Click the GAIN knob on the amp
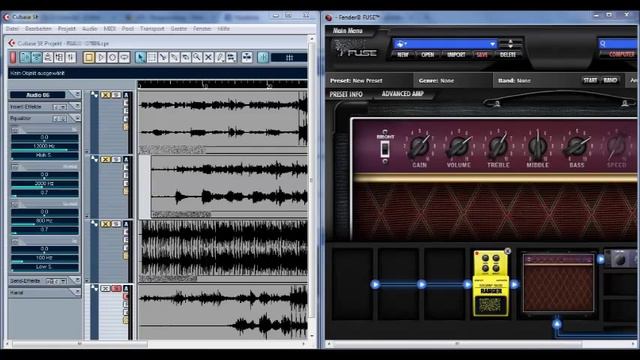Image resolution: width=640 pixels, height=360 pixels. click(x=419, y=146)
